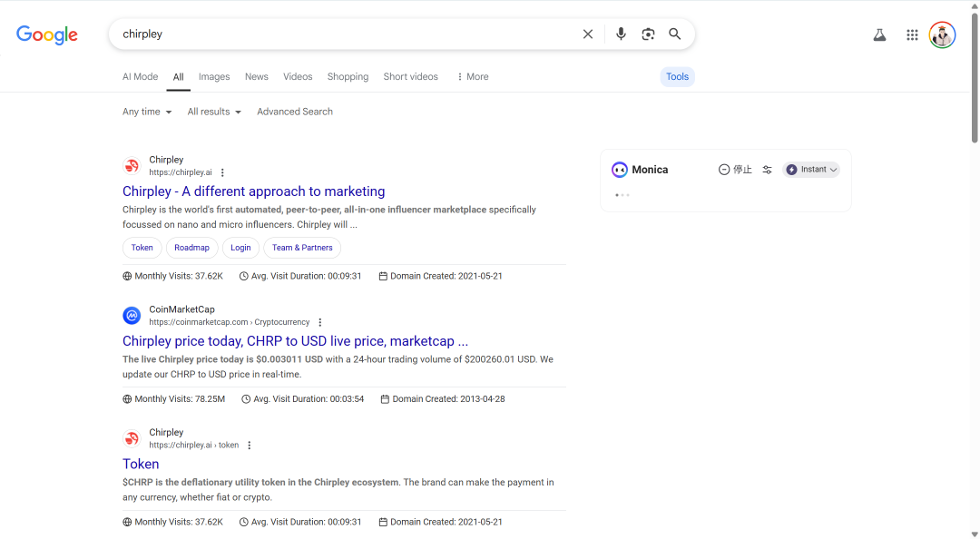The height and width of the screenshot is (539, 980).
Task: Click Chirpley favicon of first result
Action: tap(132, 166)
